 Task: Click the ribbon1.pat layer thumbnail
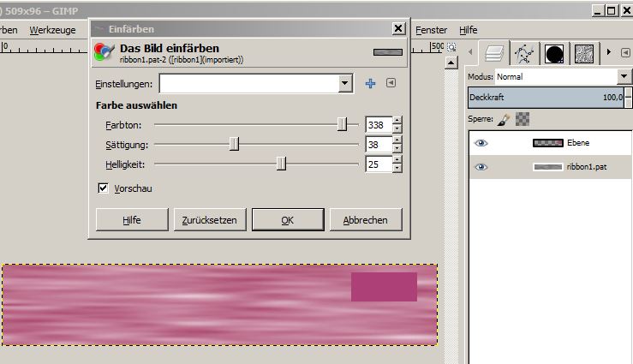pyautogui.click(x=548, y=167)
